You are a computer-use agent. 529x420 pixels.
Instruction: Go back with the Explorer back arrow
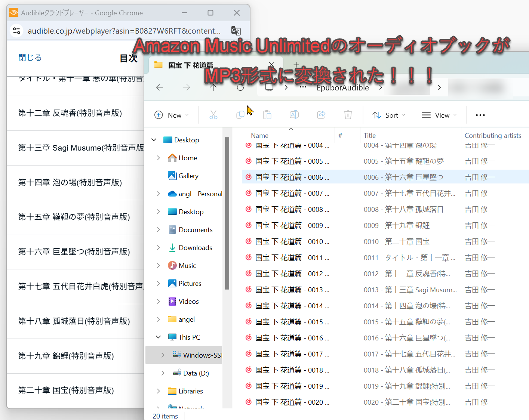coord(160,87)
